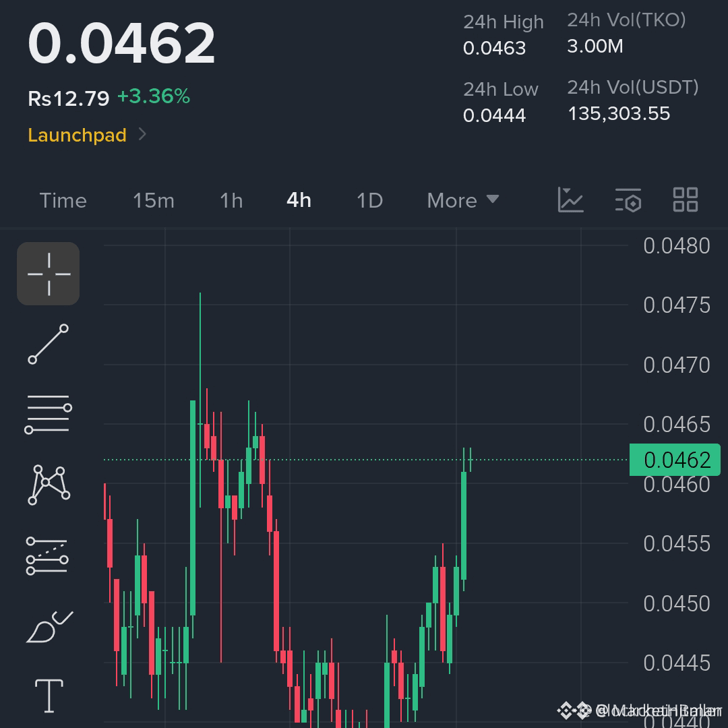
Task: Select the trend line drawing tool
Action: (x=49, y=344)
